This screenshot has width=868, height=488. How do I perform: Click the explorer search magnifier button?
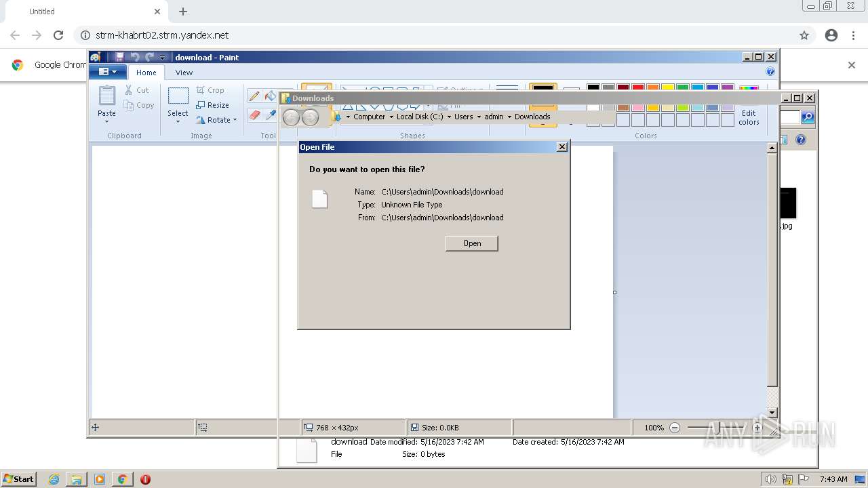pyautogui.click(x=807, y=117)
